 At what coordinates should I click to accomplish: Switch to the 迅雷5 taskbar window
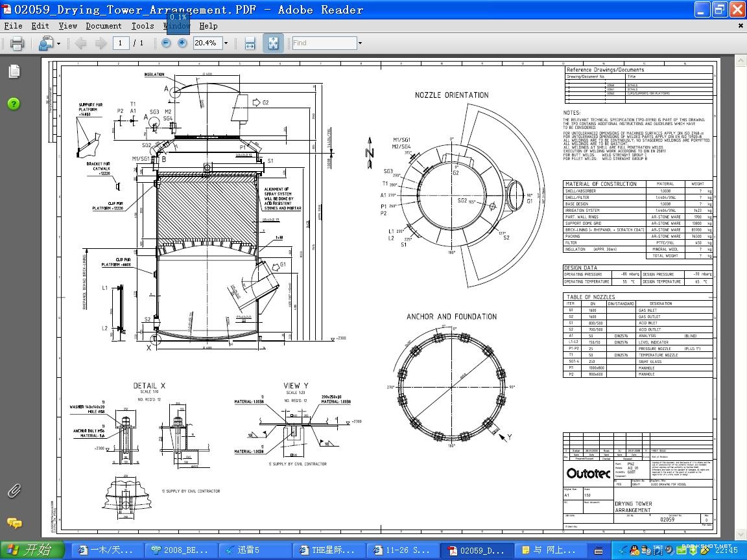click(x=254, y=550)
